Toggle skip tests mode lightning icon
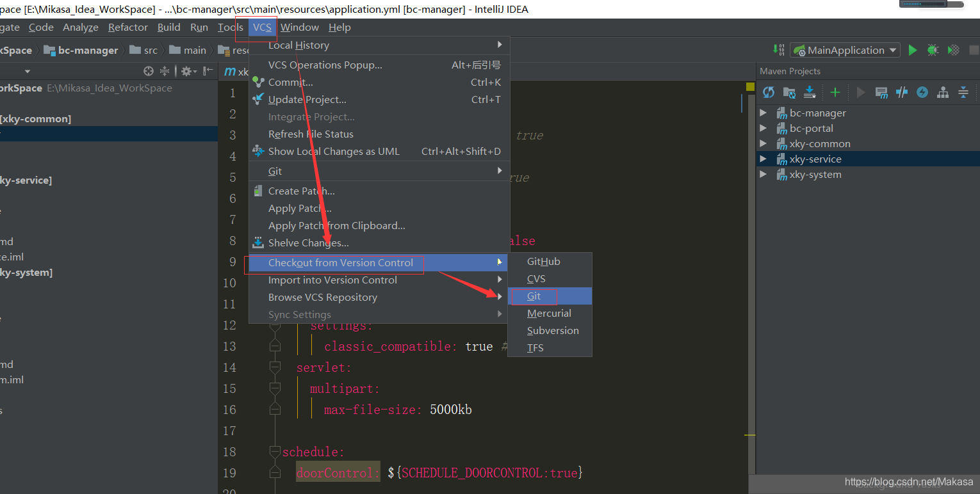This screenshot has width=980, height=494. [922, 92]
